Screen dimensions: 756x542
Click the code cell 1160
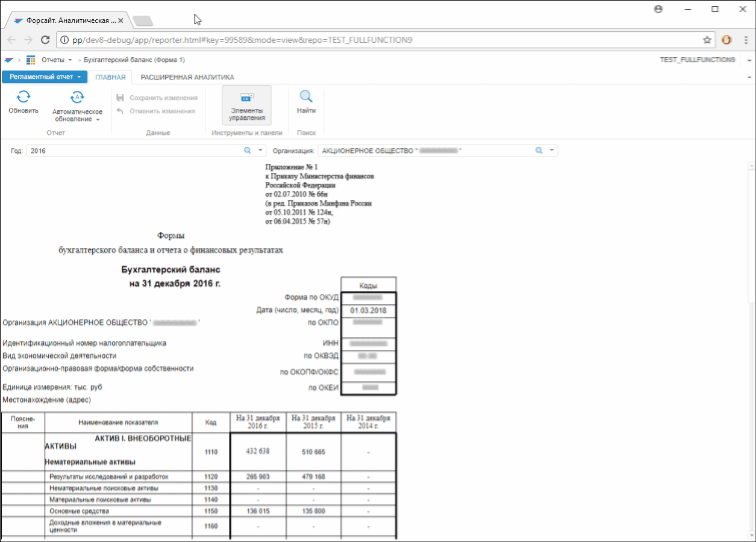(211, 526)
